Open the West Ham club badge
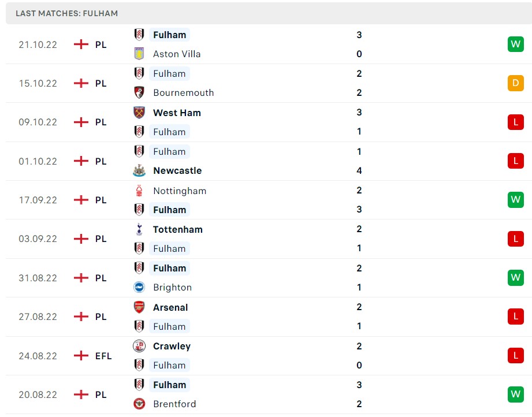The width and height of the screenshot is (532, 417). pos(139,113)
